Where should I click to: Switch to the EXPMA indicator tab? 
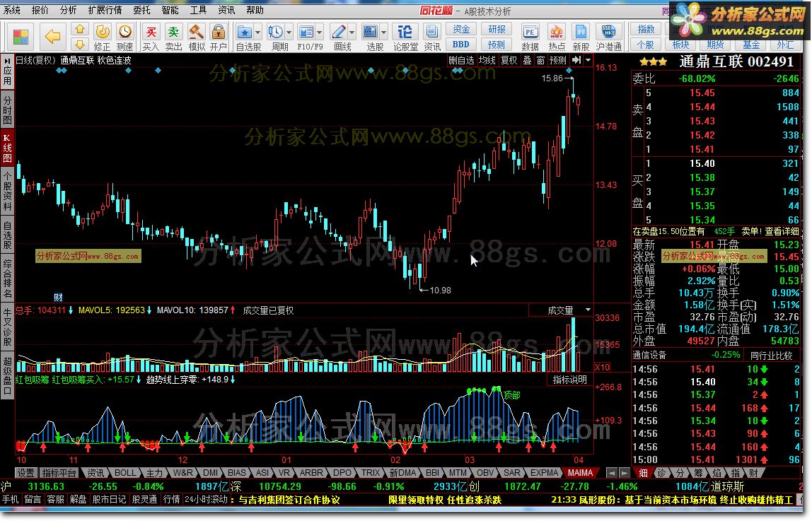point(544,472)
